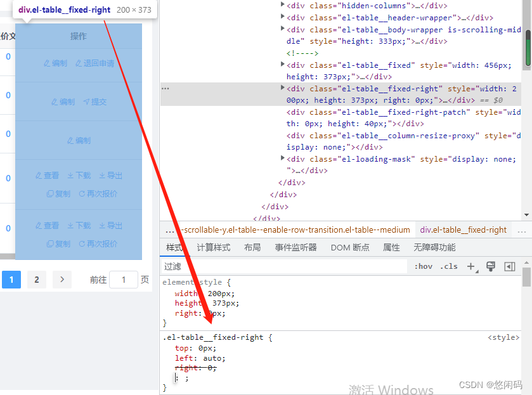Click the download icon beside 下载
The height and width of the screenshot is (395, 532).
coord(71,176)
